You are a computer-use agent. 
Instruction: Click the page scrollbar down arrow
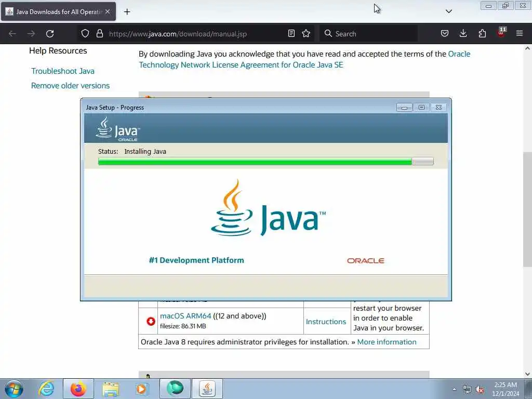click(x=527, y=374)
